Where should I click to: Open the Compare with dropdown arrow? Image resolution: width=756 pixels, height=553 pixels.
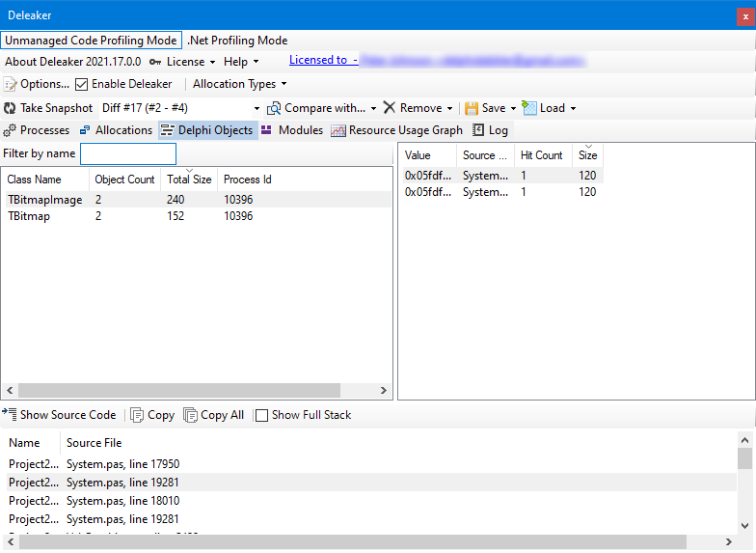coord(374,108)
